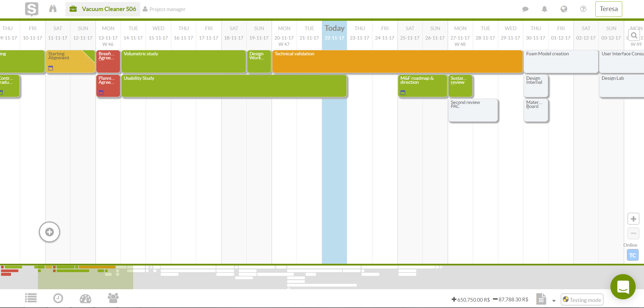
Task: Click the Sinnaps S logo icon
Action: click(32, 9)
